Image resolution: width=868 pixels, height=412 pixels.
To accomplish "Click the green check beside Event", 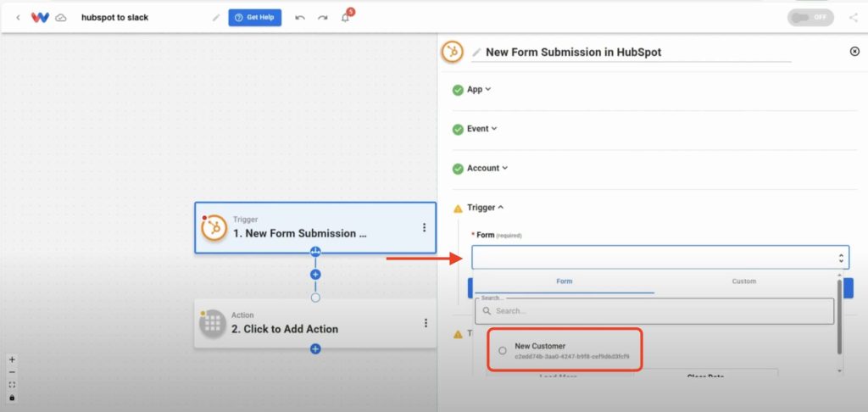I will pos(458,129).
